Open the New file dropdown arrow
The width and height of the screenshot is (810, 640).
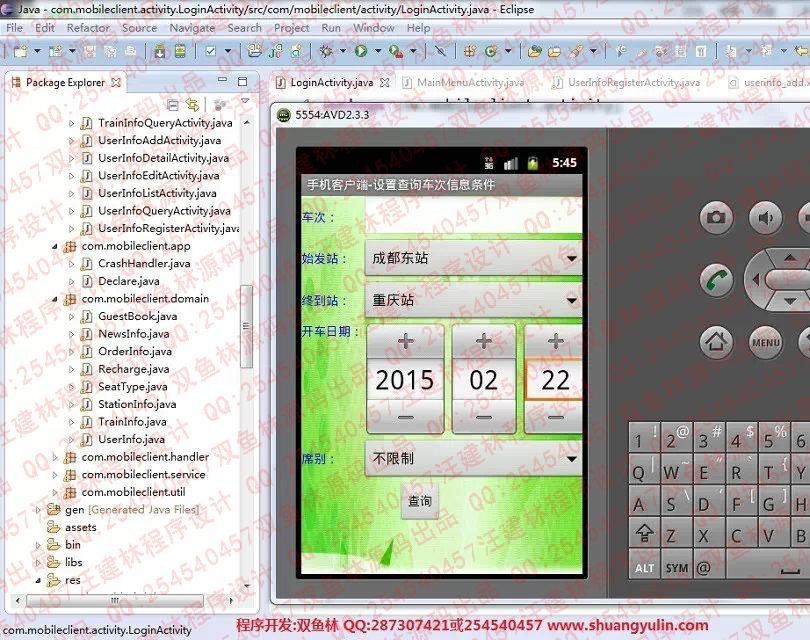37,51
